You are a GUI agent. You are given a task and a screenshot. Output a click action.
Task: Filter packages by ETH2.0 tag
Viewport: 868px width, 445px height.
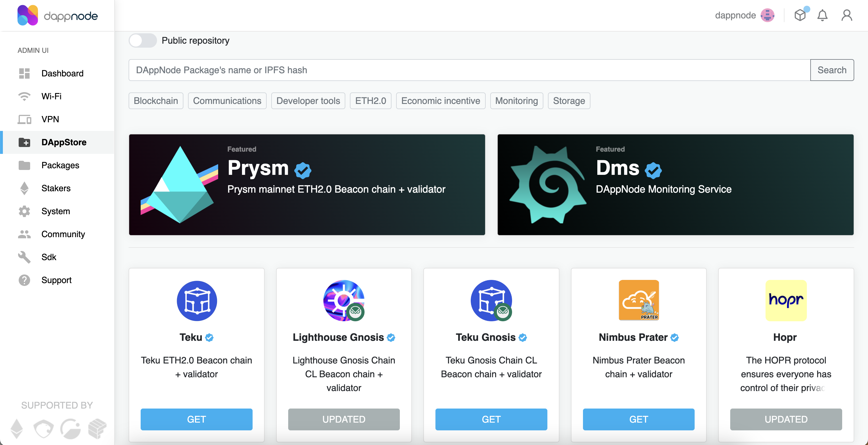[x=370, y=101]
